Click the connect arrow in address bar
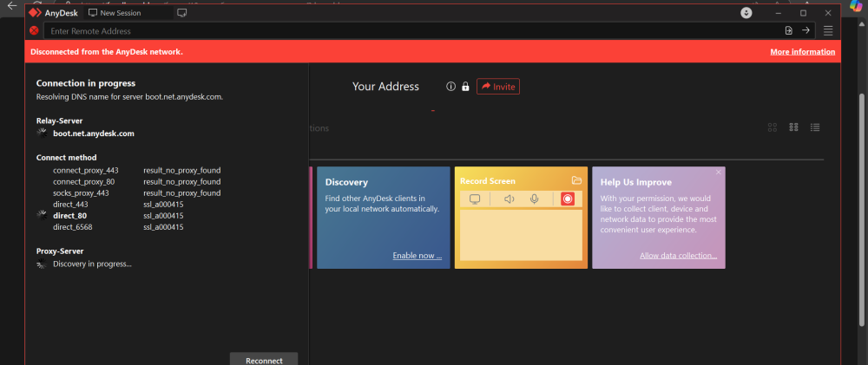 pos(806,31)
